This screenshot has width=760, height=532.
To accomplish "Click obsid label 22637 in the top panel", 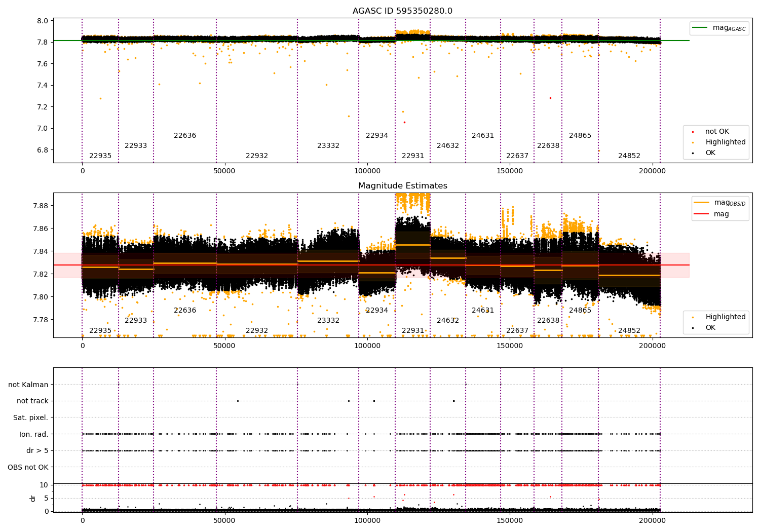I will click(x=517, y=156).
